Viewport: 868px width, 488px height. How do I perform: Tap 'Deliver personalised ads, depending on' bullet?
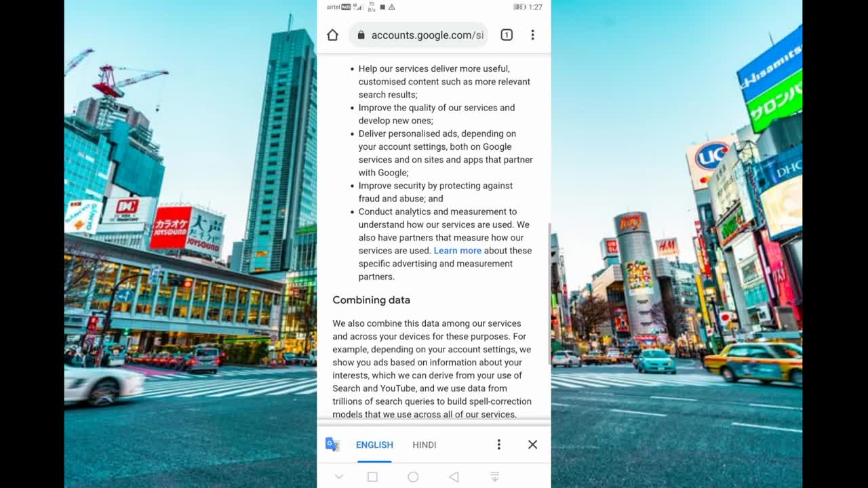(x=446, y=153)
